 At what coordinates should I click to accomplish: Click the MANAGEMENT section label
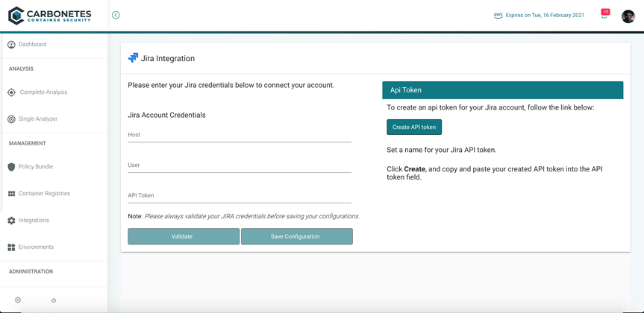(27, 144)
